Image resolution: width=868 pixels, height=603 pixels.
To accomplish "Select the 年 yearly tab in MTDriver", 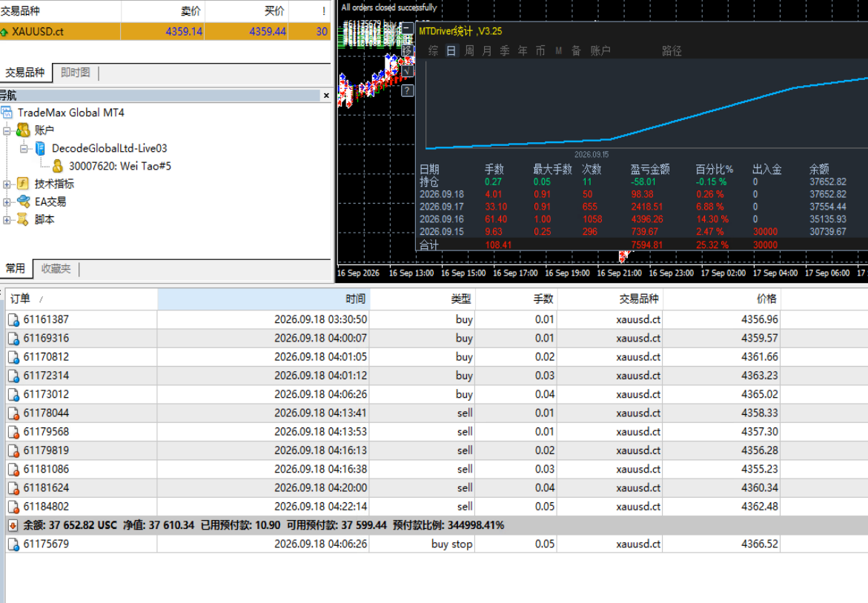I will tap(523, 51).
